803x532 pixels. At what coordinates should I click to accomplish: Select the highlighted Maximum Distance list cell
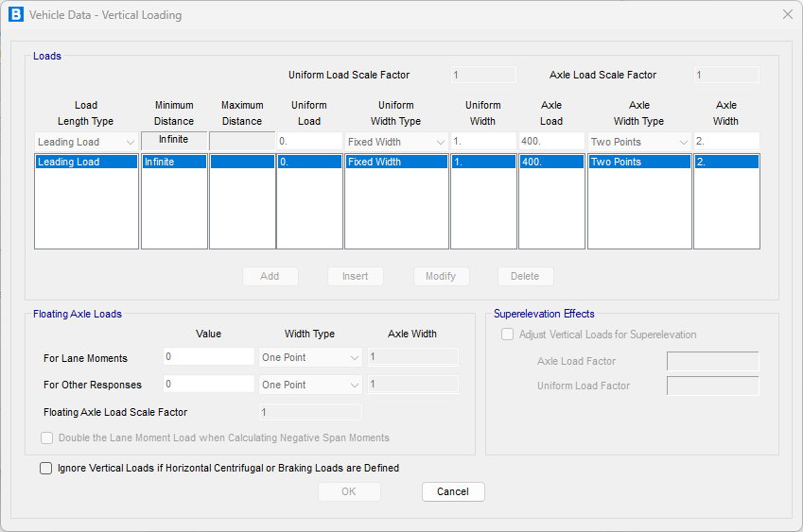coord(242,162)
